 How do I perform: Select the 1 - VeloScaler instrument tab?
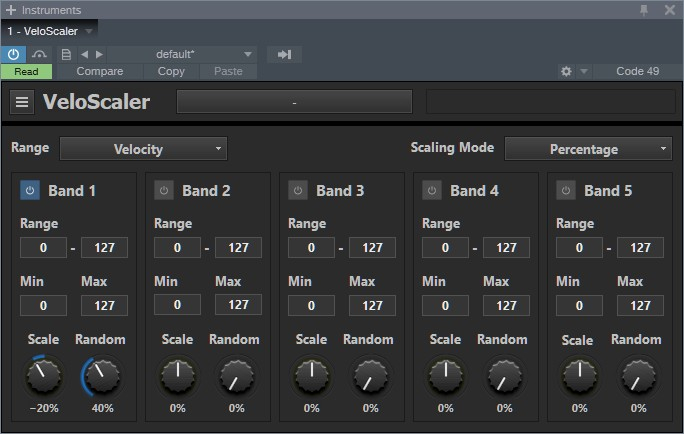(x=43, y=31)
